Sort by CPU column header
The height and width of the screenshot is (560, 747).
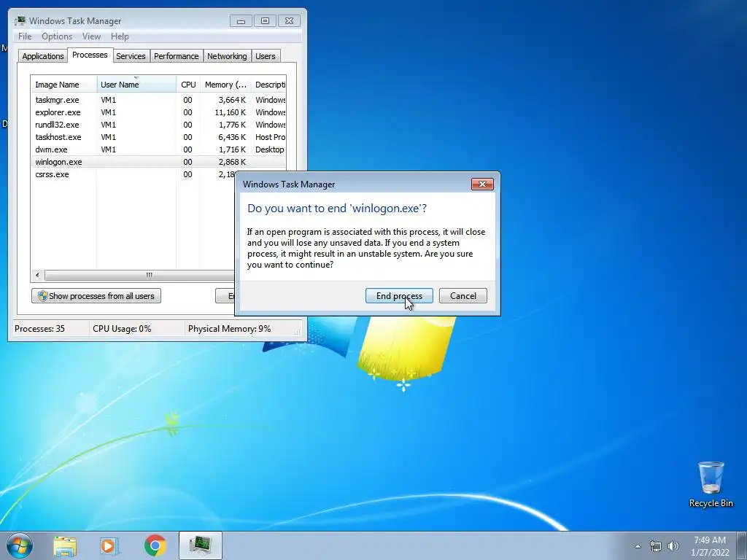click(188, 85)
